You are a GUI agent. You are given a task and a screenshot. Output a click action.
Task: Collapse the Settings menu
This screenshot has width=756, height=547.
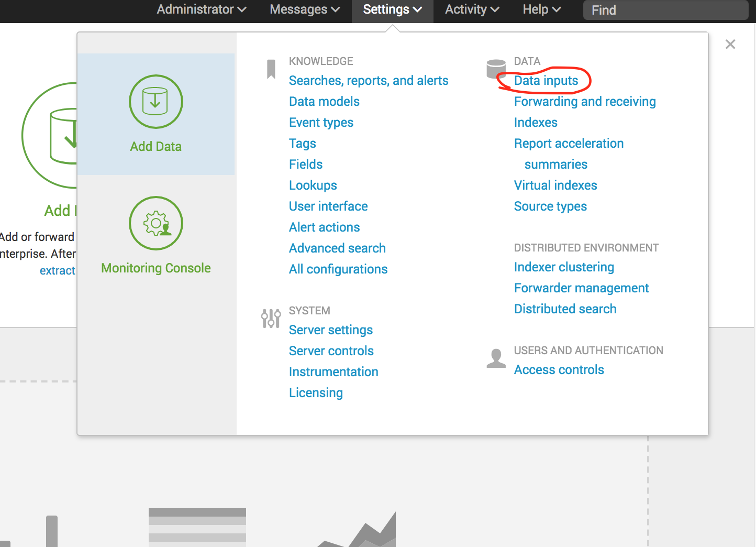[x=393, y=9]
